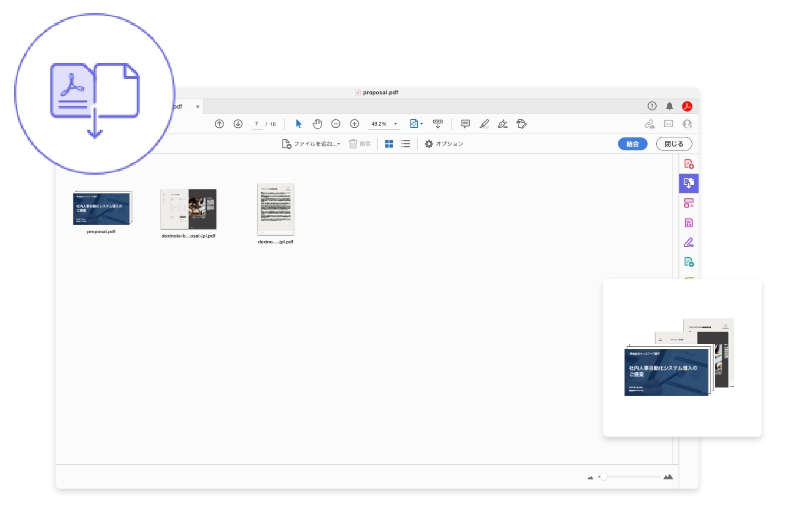Open the Create PDF sidebar tool
The width and height of the screenshot is (812, 531).
[689, 164]
